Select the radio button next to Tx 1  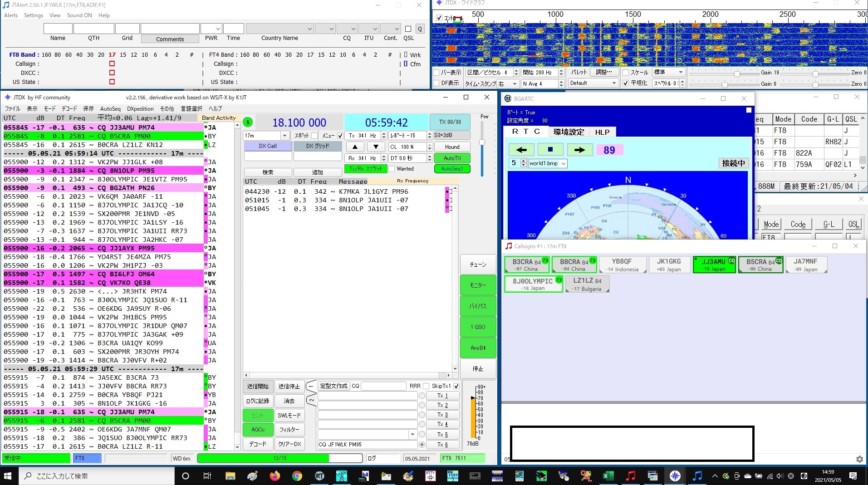click(x=422, y=396)
